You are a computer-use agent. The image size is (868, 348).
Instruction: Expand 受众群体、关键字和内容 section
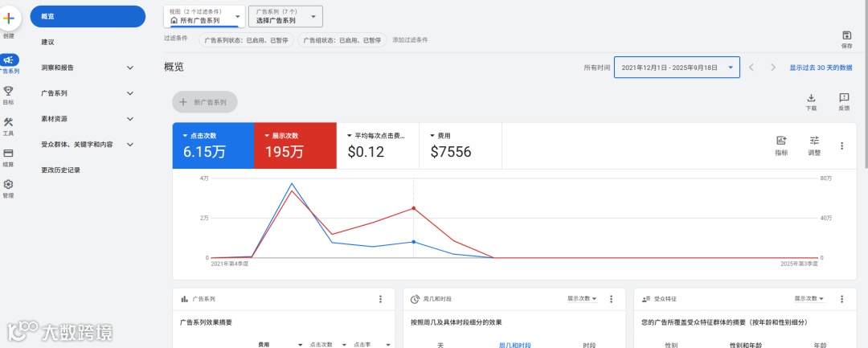(x=130, y=145)
